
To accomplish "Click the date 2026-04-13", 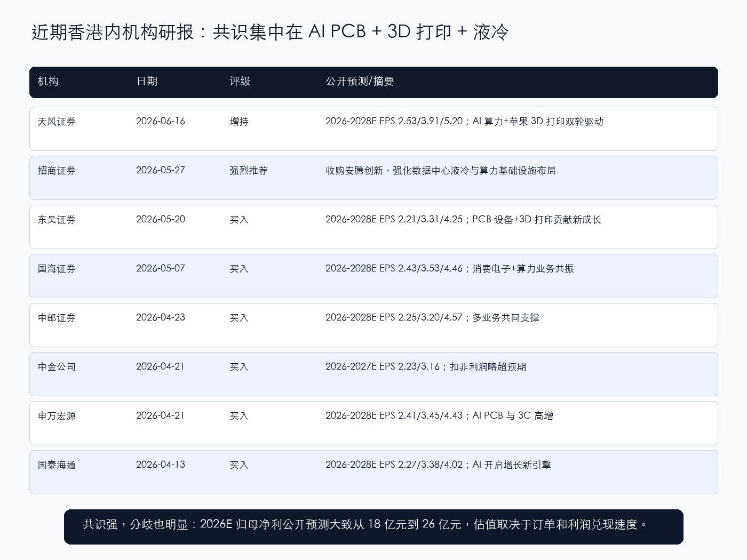I will pos(161,465).
